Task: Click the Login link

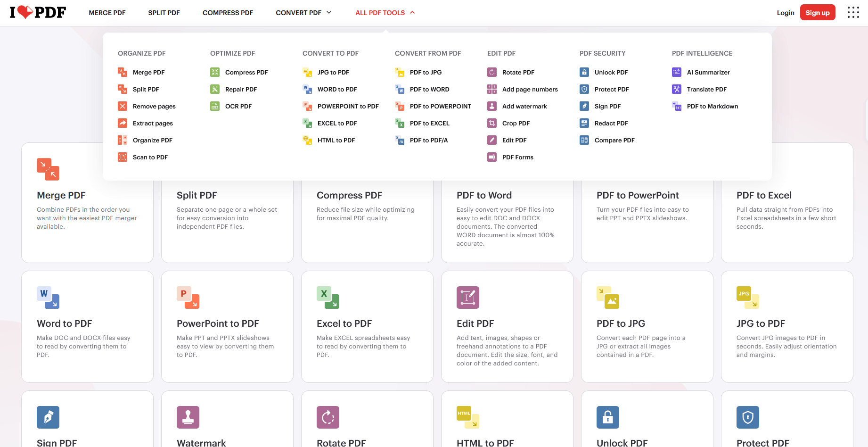Action: [x=786, y=13]
